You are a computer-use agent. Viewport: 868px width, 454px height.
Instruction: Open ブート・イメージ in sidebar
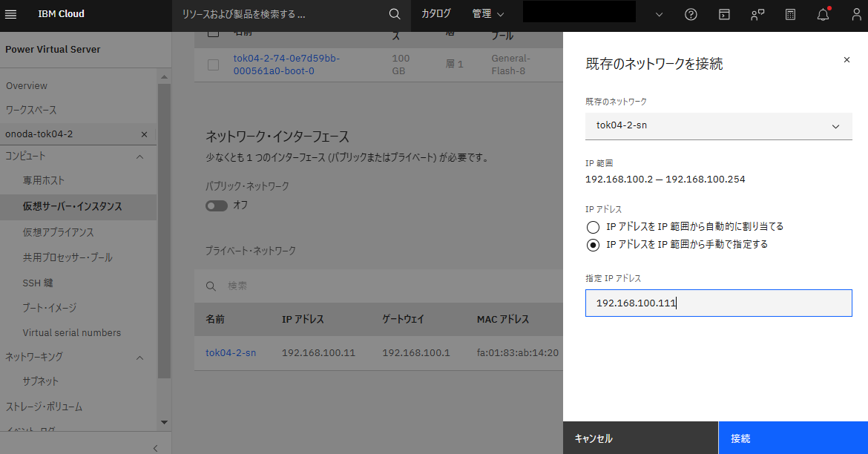click(50, 308)
